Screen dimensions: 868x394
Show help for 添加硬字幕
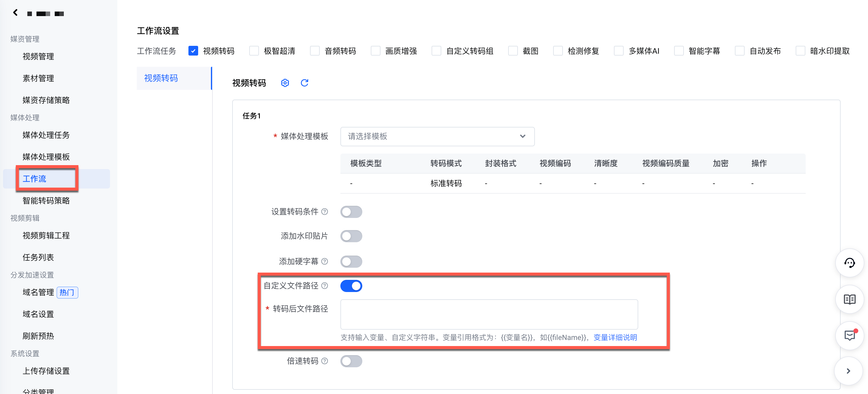325,261
